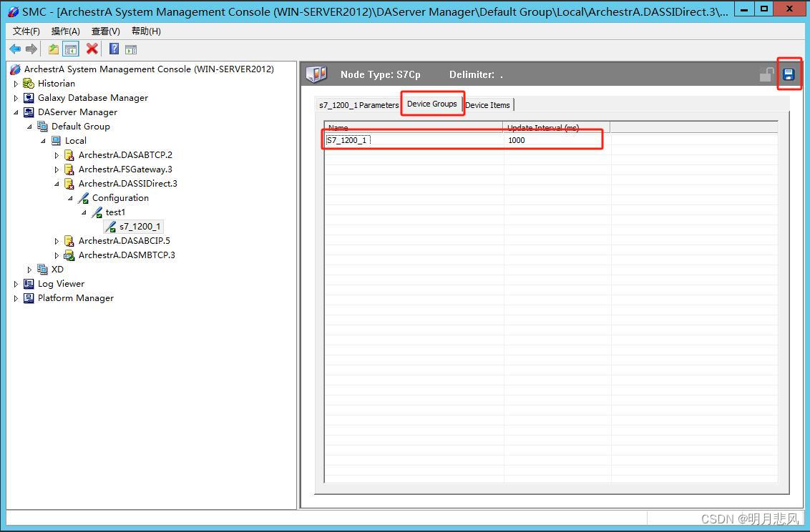Viewport: 810px width, 532px height.
Task: Open the 文件(F) menu
Action: coord(26,31)
